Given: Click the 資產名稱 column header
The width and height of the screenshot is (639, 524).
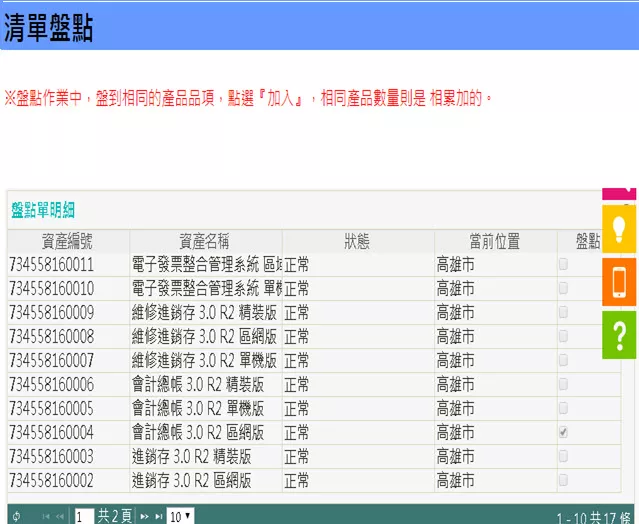Looking at the screenshot, I should (x=205, y=241).
